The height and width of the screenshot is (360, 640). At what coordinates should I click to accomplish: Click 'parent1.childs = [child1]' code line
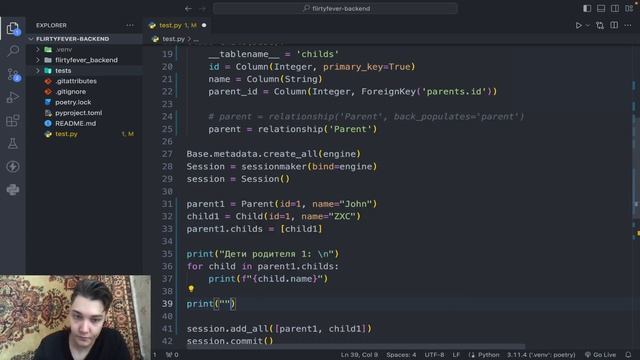pyautogui.click(x=254, y=229)
